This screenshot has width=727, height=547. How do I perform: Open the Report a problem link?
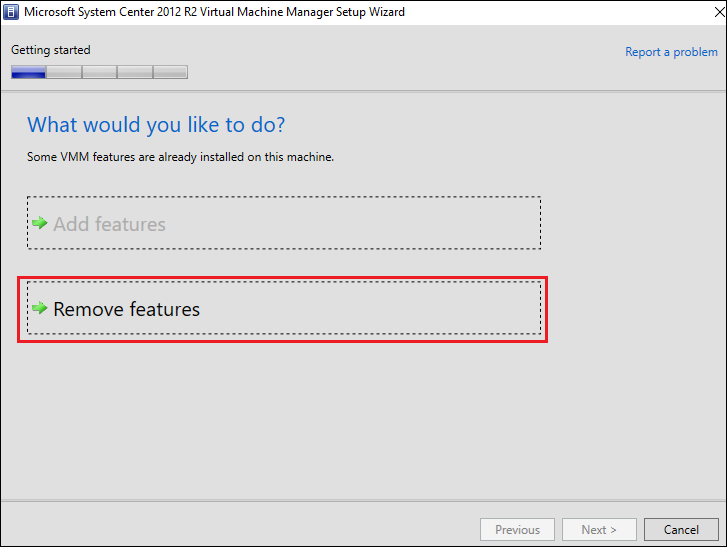671,52
